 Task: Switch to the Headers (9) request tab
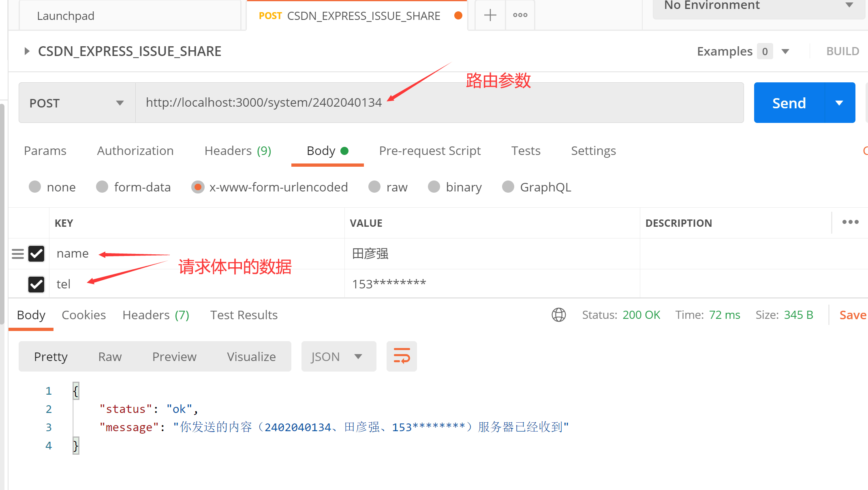[237, 151]
